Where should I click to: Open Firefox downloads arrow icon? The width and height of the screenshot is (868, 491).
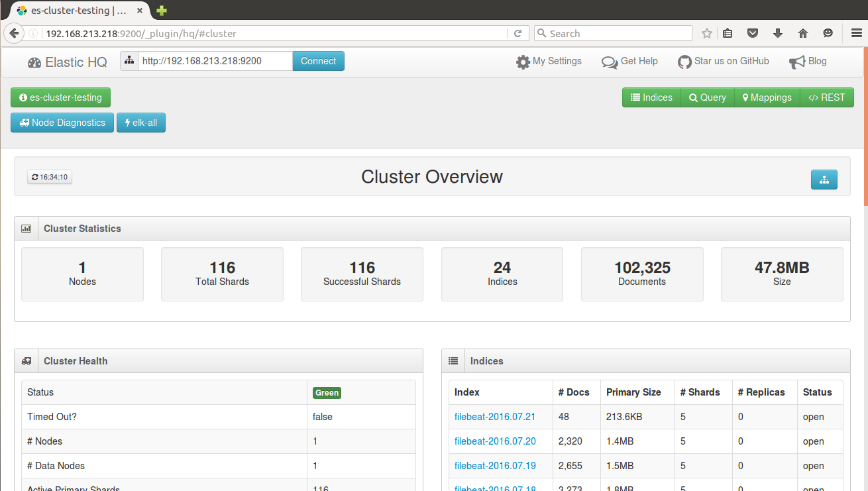778,34
